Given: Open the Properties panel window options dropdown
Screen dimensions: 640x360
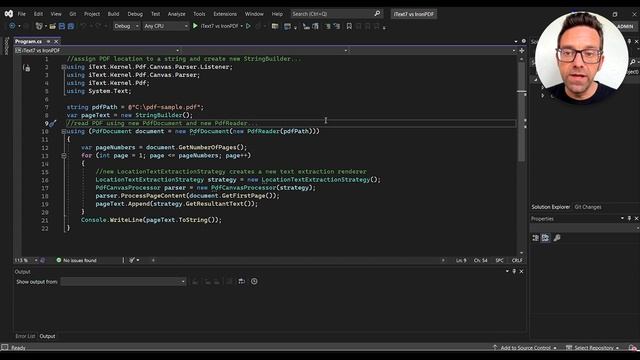Looking at the screenshot, I should (622, 218).
